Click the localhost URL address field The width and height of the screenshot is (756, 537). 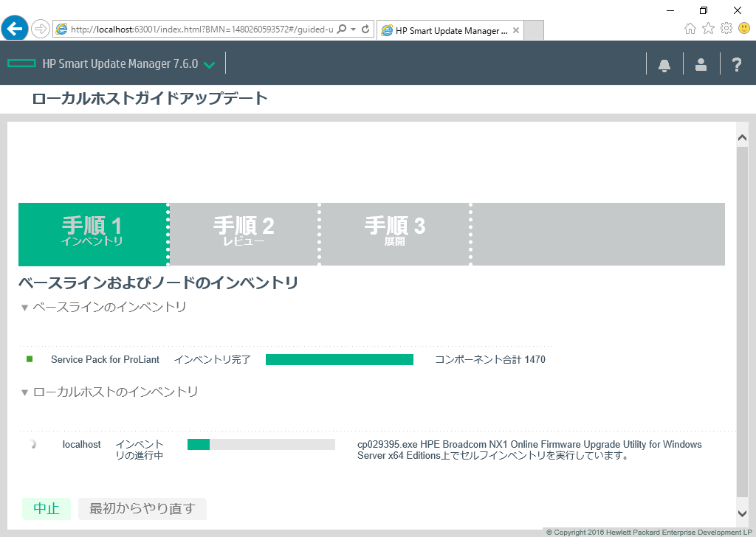click(202, 30)
